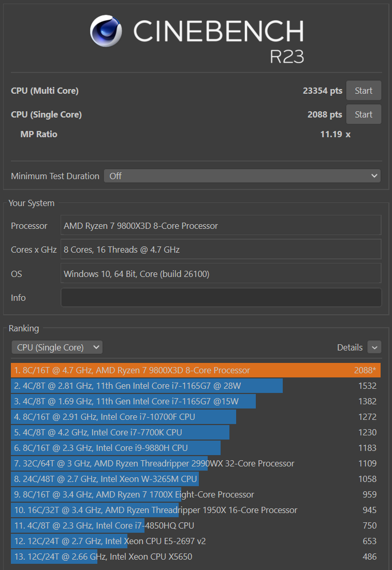Screen dimensions: 392x570
Task: Select ranking row 1 Ryzen 7 9800X3D
Action: click(196, 370)
